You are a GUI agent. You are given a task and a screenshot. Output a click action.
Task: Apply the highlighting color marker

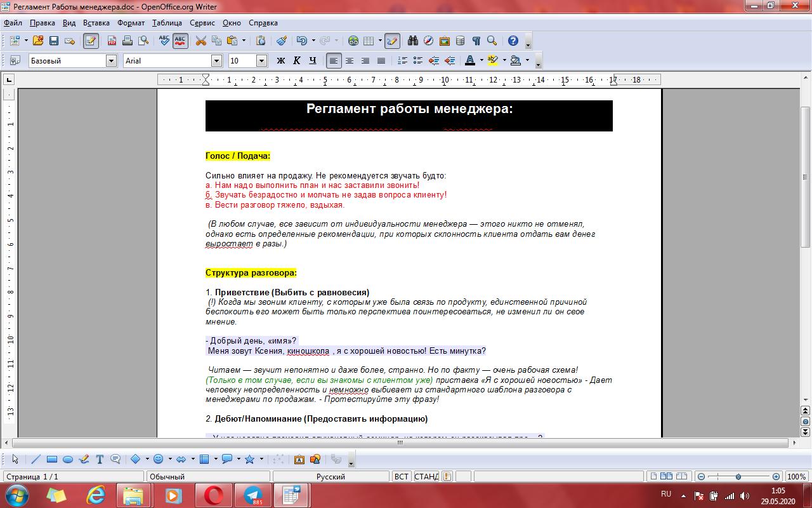(493, 61)
